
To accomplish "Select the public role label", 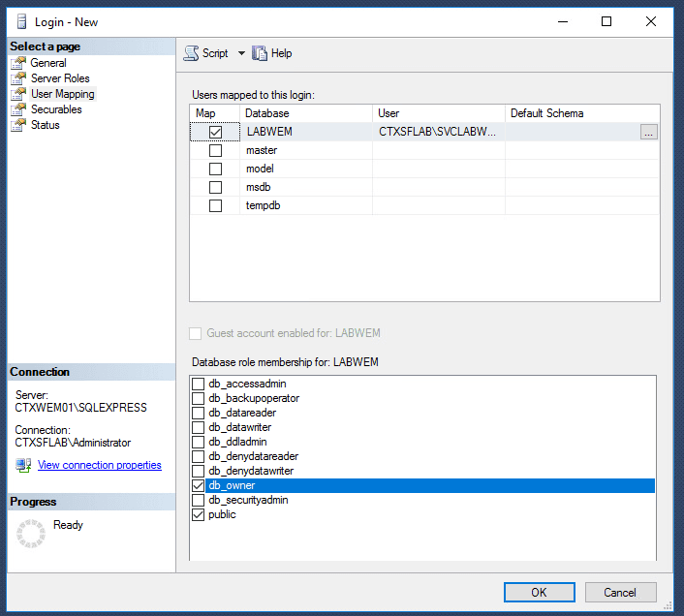I will click(222, 514).
